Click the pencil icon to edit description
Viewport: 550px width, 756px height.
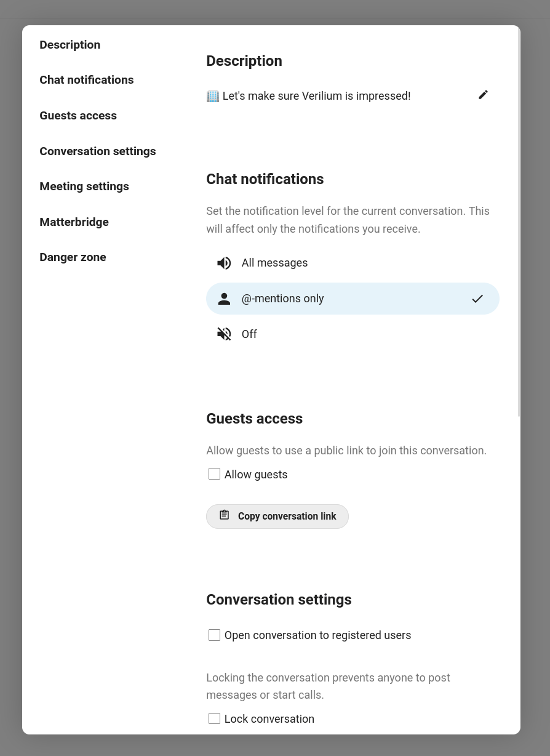coord(483,95)
